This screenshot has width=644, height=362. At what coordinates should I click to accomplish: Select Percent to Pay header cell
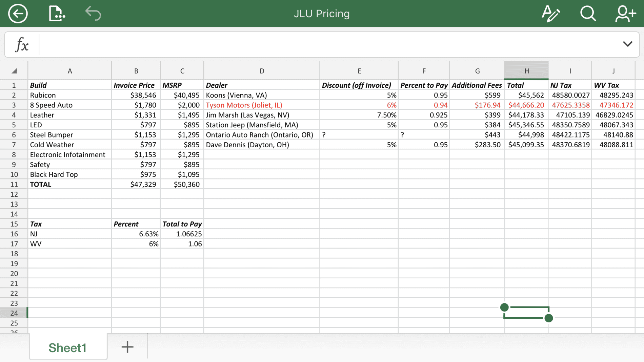click(424, 85)
